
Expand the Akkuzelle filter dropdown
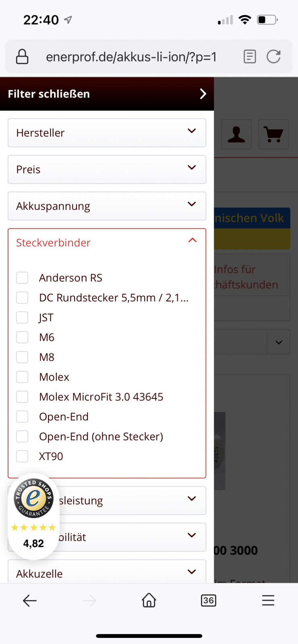click(107, 572)
